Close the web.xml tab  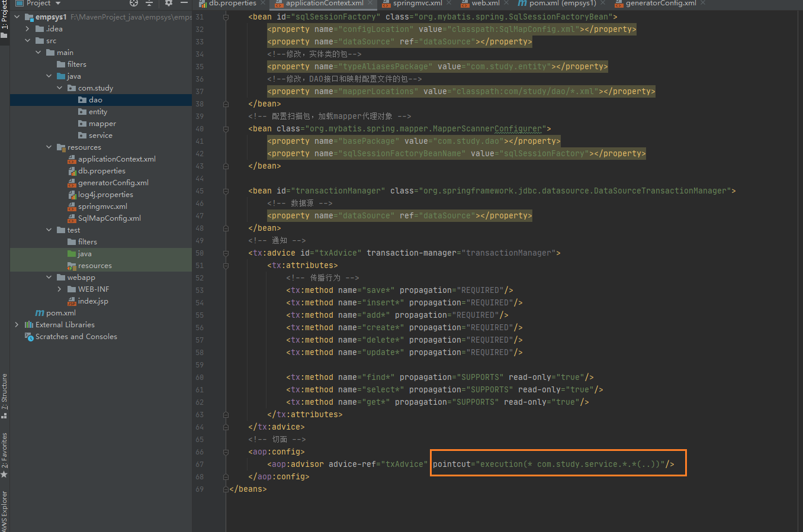point(507,3)
